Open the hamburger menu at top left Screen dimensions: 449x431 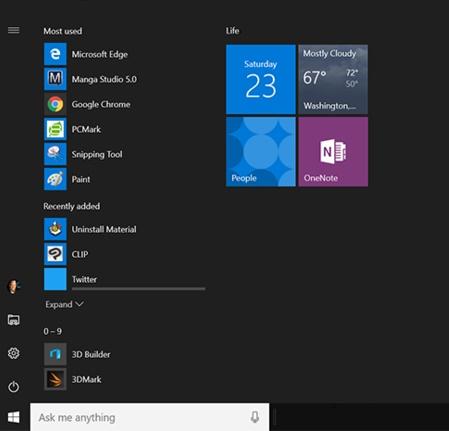pos(14,30)
